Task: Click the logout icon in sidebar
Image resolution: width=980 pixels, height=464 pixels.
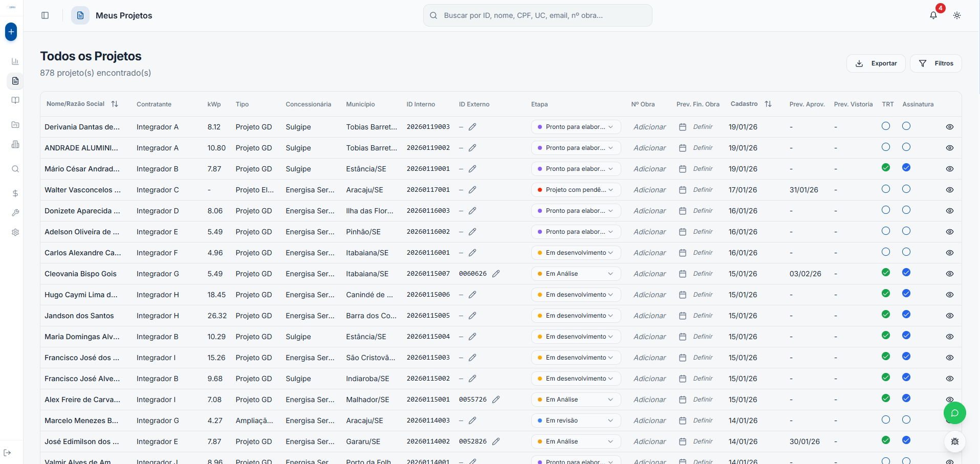Action: point(7,453)
